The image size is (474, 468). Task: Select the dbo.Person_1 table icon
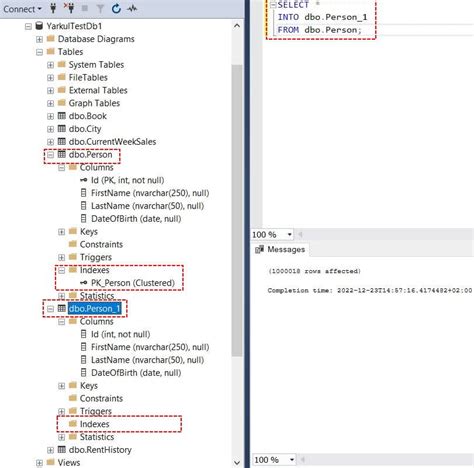[62, 308]
